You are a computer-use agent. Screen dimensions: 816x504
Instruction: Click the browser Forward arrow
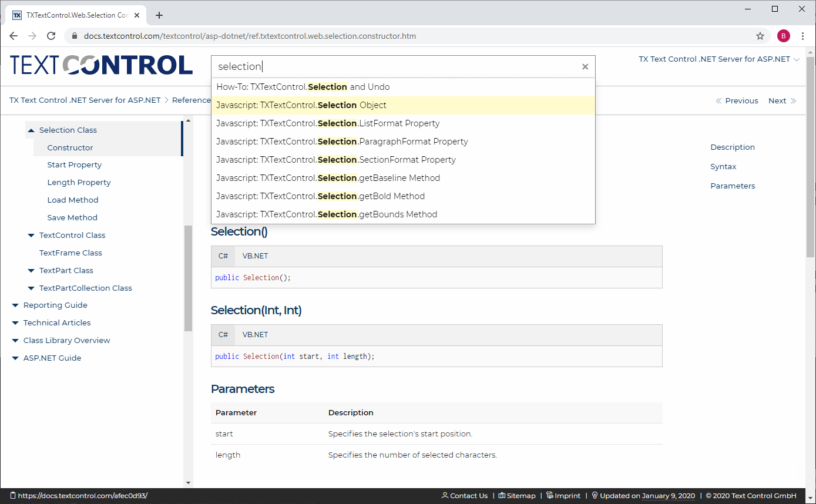[x=32, y=36]
